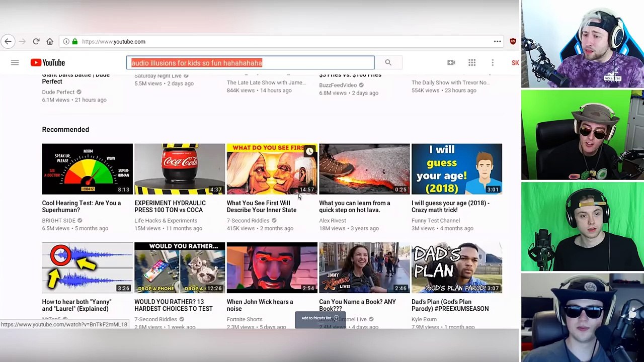Click Watch Later clock on inner state thumbnail
The width and height of the screenshot is (644, 362).
pyautogui.click(x=309, y=151)
